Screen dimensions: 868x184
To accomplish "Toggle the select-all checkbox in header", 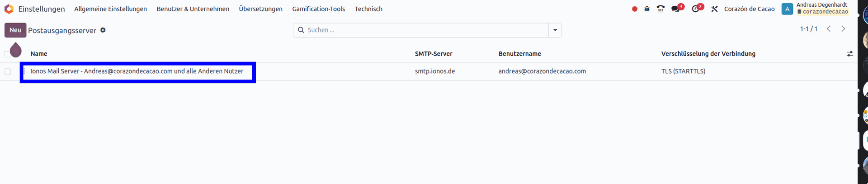I will point(7,54).
